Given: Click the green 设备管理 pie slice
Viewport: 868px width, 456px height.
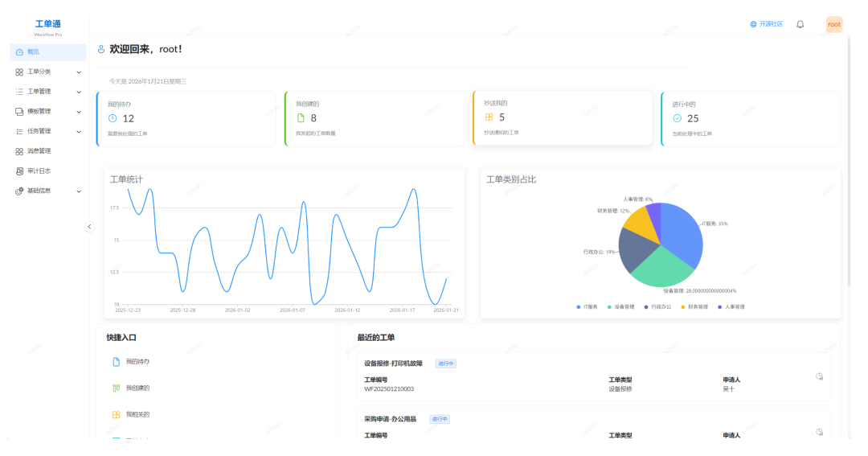Looking at the screenshot, I should [661, 269].
